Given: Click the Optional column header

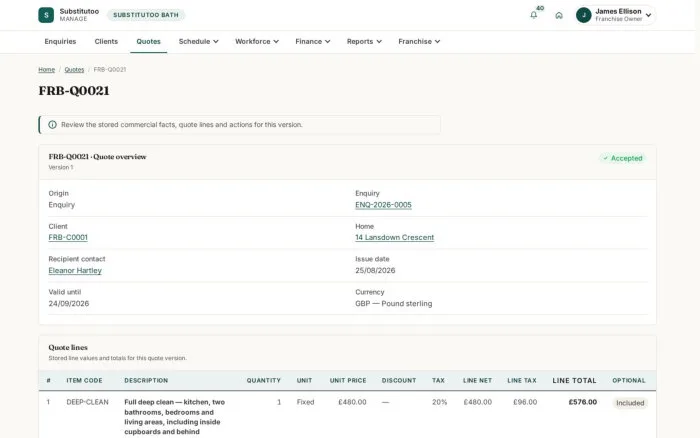Looking at the screenshot, I should pos(629,381).
